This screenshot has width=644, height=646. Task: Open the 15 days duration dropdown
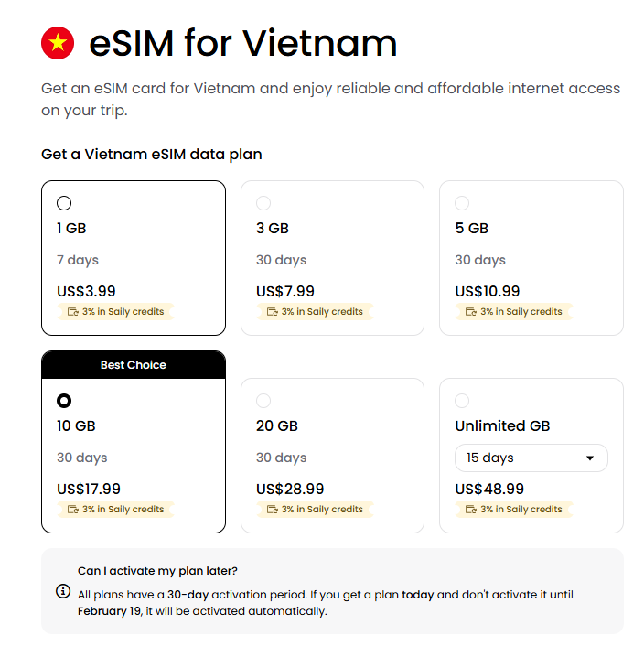tap(531, 458)
